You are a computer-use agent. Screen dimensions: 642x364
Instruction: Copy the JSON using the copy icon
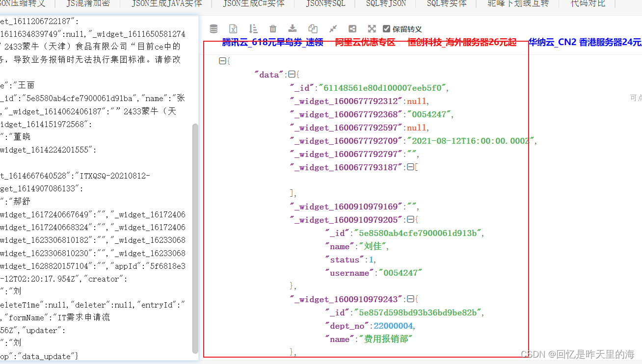tap(313, 28)
